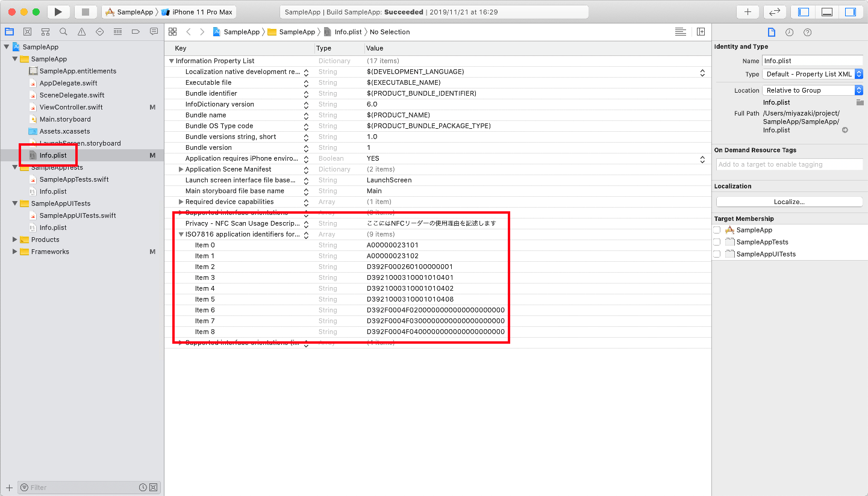This screenshot has width=868, height=496.
Task: Open value dropdown for Localization native development
Action: [702, 72]
